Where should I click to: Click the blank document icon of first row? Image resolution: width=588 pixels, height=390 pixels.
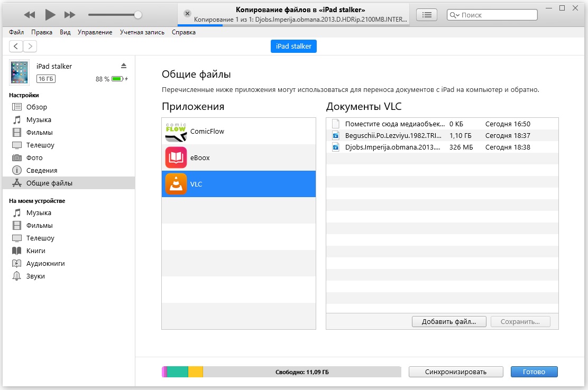[x=336, y=124]
